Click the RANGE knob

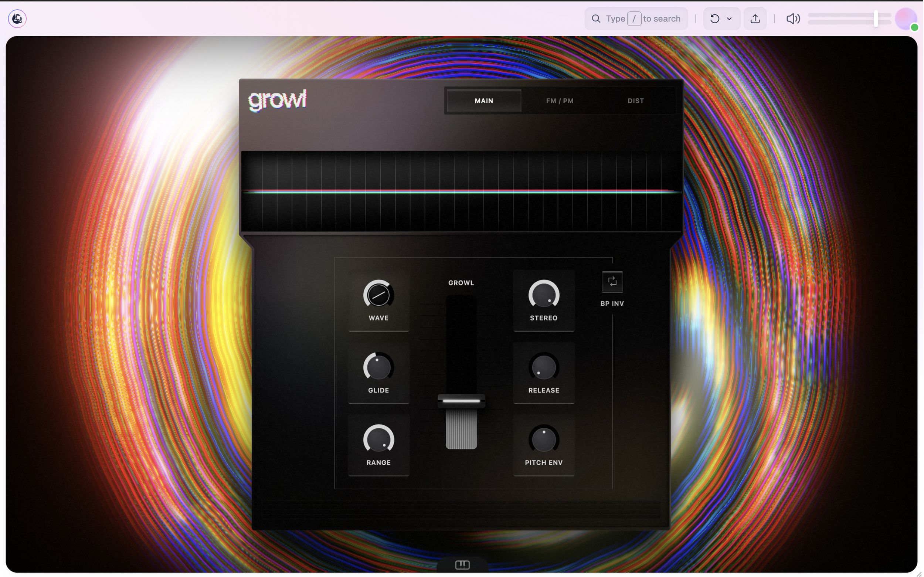click(x=378, y=439)
